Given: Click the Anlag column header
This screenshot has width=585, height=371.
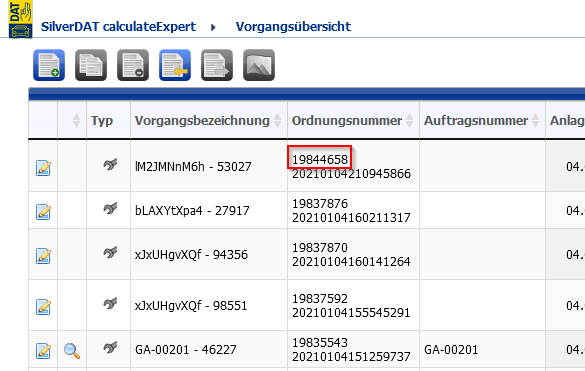Looking at the screenshot, I should [567, 121].
